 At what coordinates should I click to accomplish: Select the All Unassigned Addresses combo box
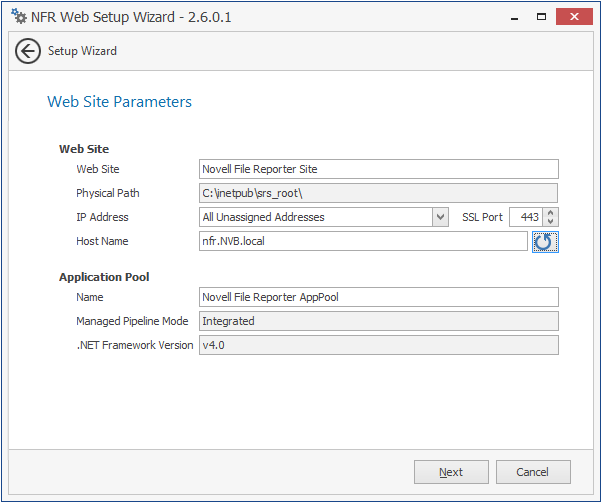click(315, 217)
